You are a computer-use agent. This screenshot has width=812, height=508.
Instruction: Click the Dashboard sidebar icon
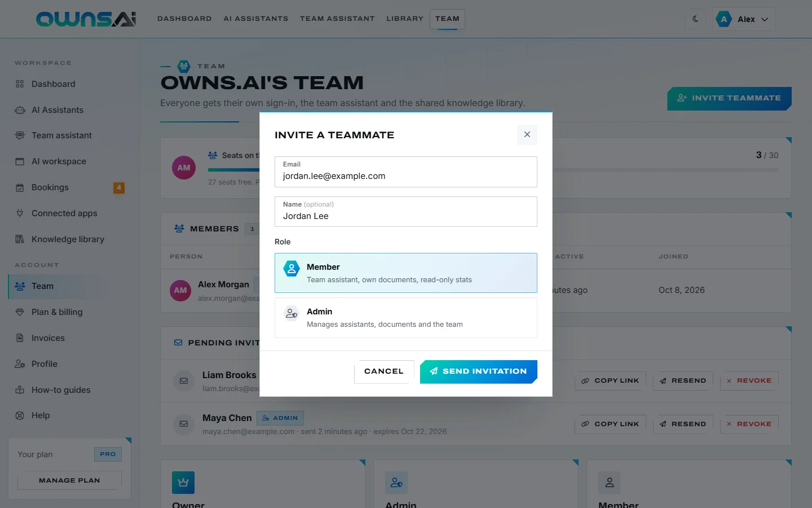tap(20, 84)
